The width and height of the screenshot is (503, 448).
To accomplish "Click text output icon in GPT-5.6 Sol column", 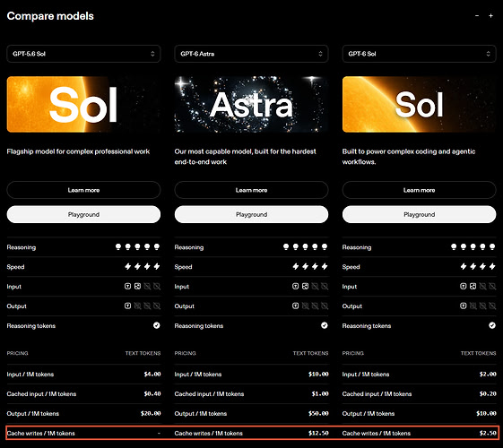I will pyautogui.click(x=127, y=306).
